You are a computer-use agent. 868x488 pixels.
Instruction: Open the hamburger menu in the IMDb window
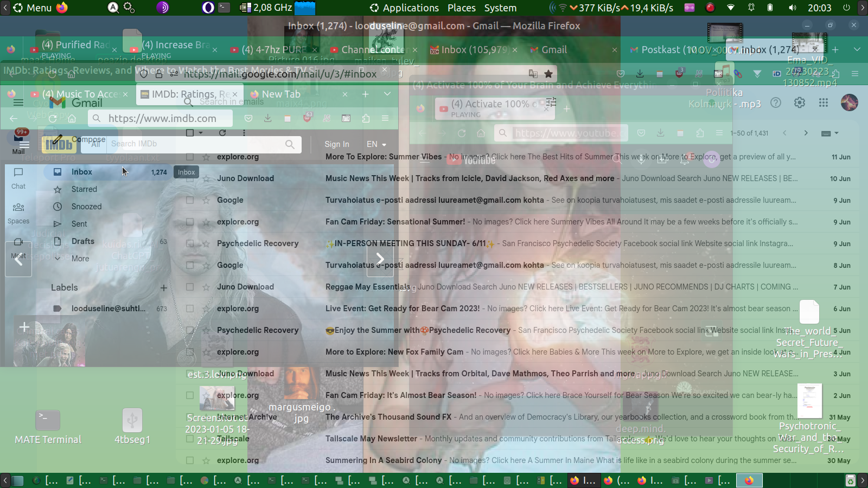(x=385, y=118)
